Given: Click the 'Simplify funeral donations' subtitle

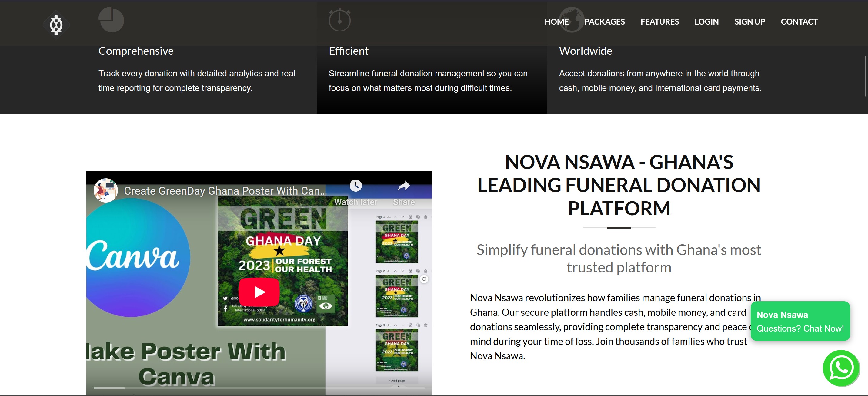Looking at the screenshot, I should pyautogui.click(x=619, y=258).
